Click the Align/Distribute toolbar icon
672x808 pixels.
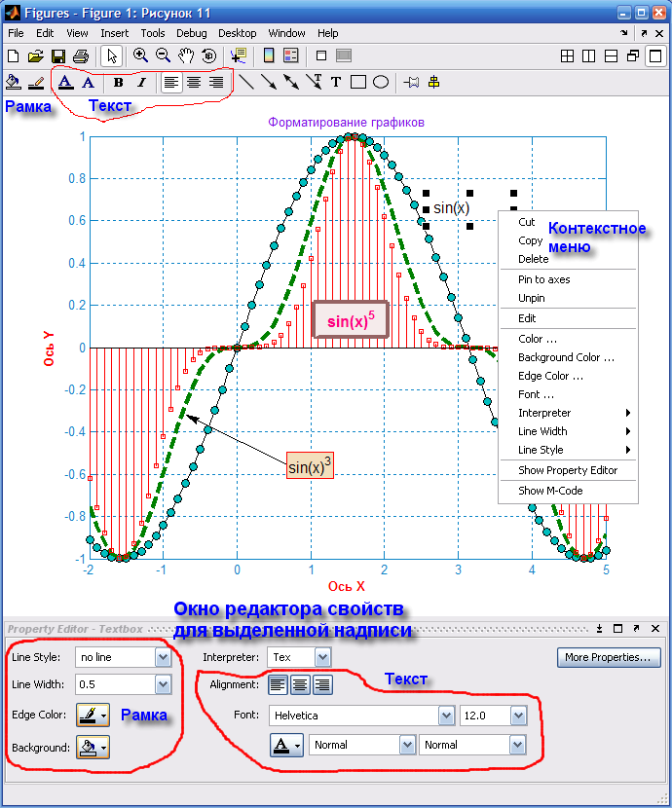tap(434, 82)
